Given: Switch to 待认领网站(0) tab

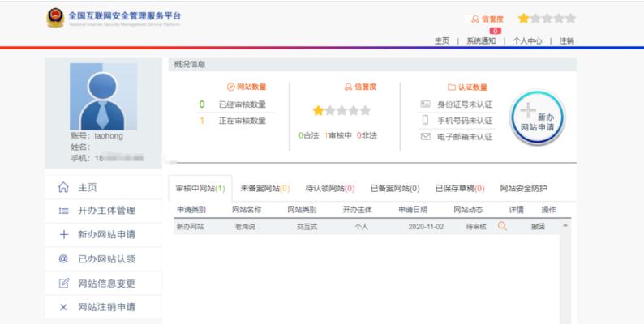Looking at the screenshot, I should pyautogui.click(x=330, y=189).
